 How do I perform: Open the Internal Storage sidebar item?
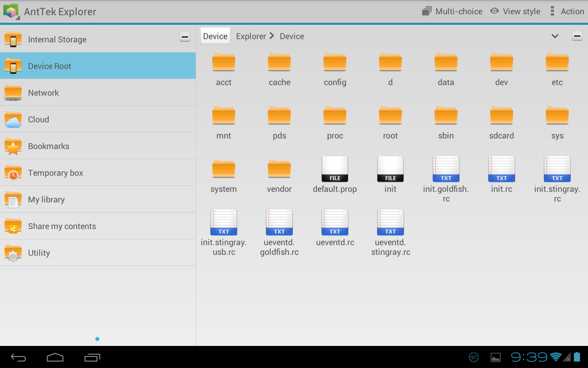(x=57, y=40)
